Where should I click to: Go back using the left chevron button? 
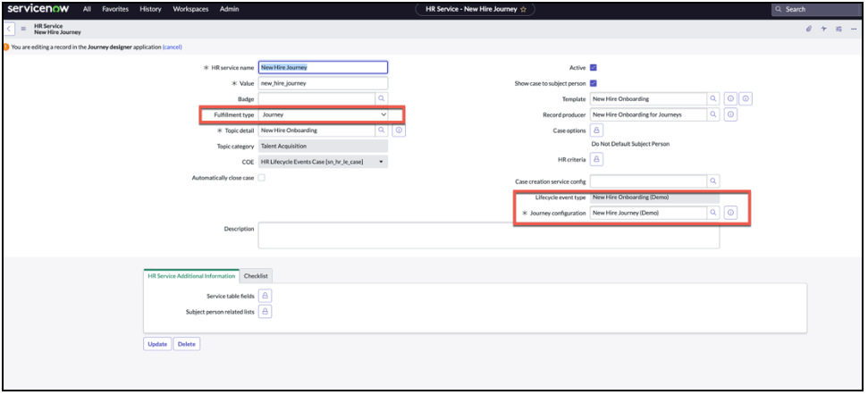[x=10, y=29]
